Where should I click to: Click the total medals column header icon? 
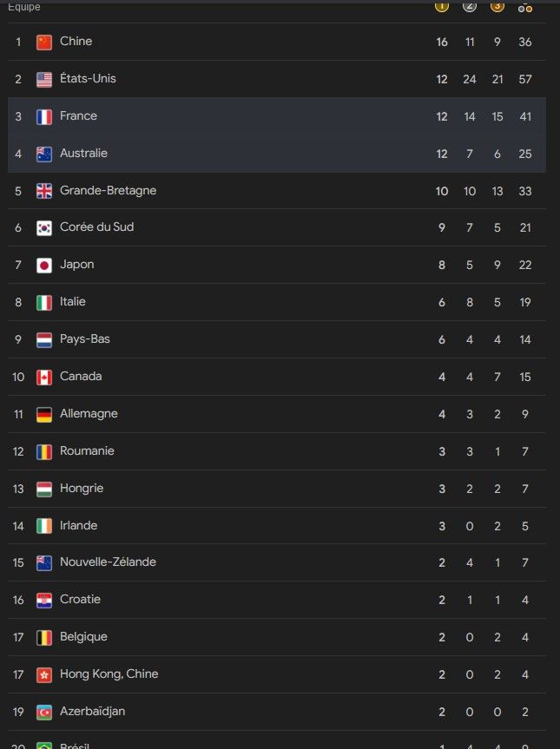[x=525, y=7]
